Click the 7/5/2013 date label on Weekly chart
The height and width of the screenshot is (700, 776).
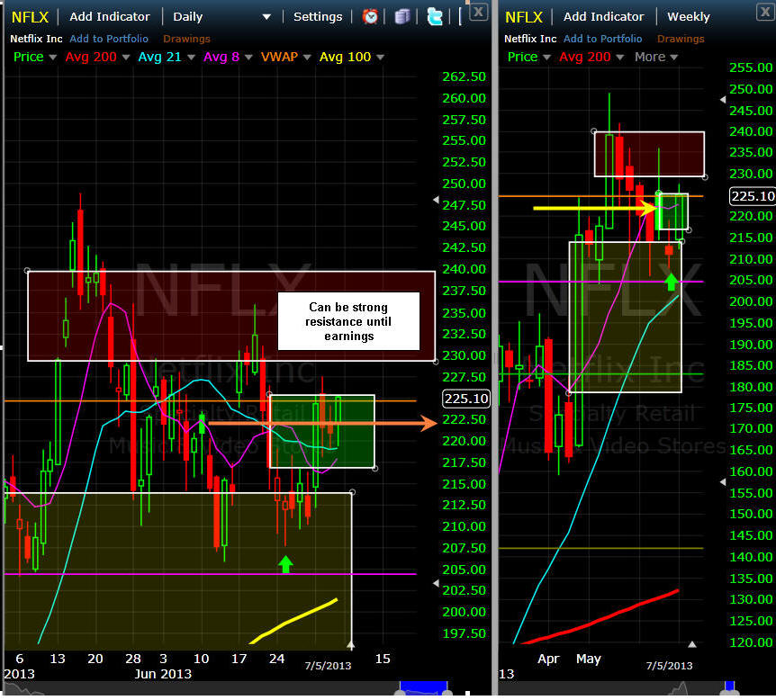pyautogui.click(x=669, y=666)
